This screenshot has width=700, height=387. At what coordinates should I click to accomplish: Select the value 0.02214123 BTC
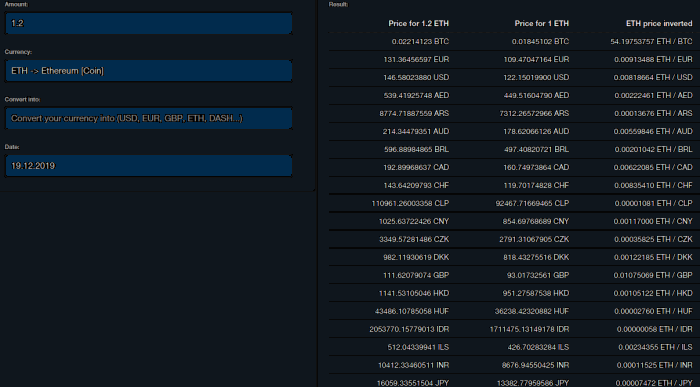[420, 42]
